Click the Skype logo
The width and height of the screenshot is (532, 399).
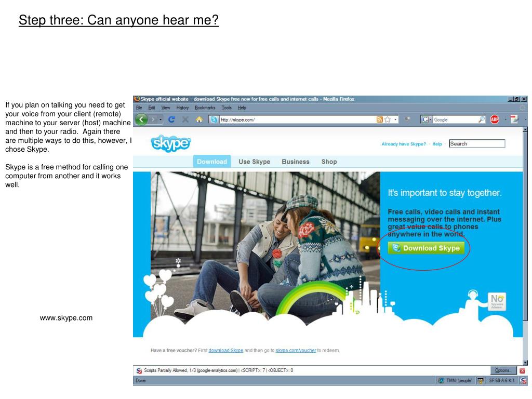[x=170, y=143]
